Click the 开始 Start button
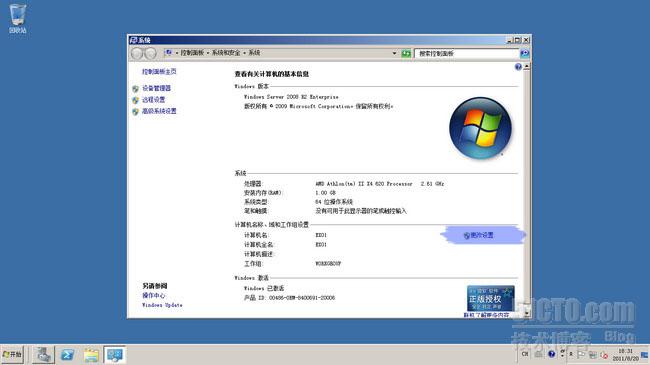The image size is (650, 365). pyautogui.click(x=12, y=355)
